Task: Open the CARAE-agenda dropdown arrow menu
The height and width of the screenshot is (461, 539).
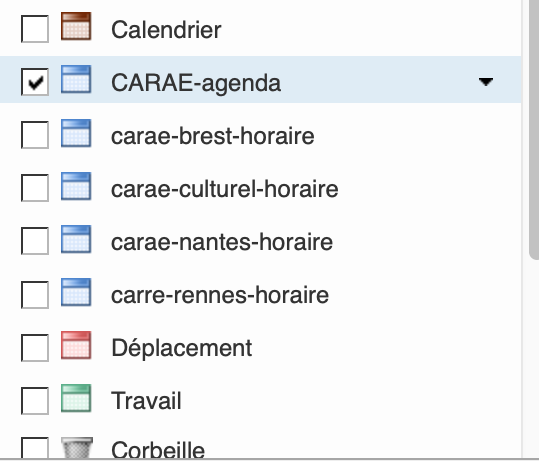Action: (486, 82)
